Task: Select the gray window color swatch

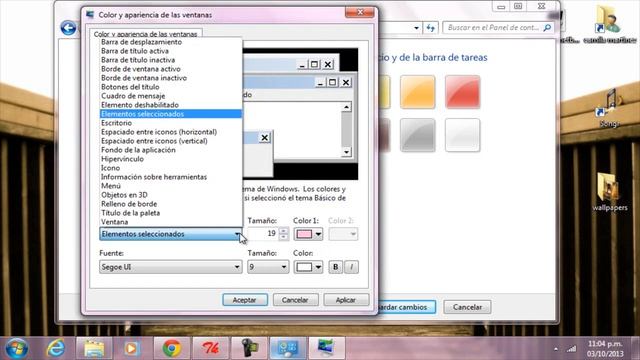Action: click(x=418, y=135)
